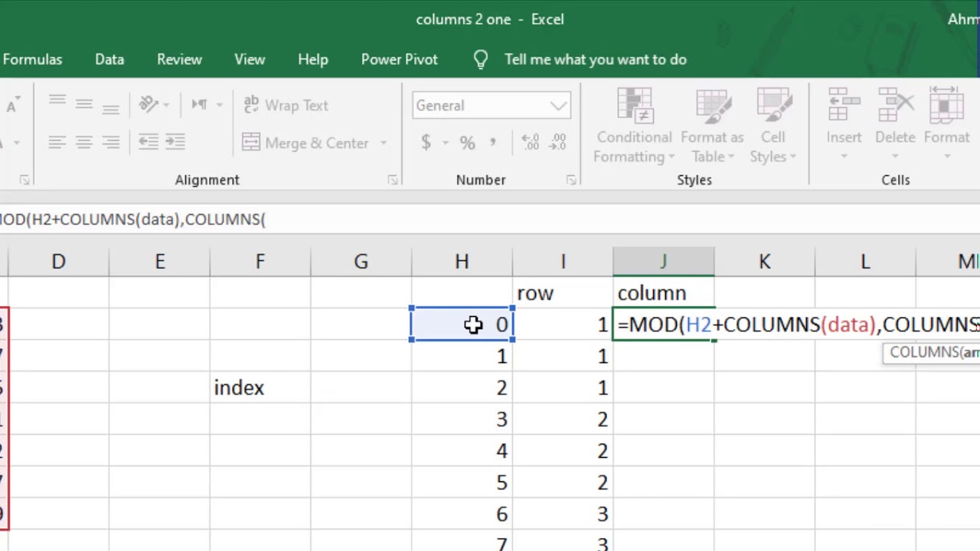The image size is (980, 551).
Task: Apply Percent Style to selection
Action: click(467, 142)
